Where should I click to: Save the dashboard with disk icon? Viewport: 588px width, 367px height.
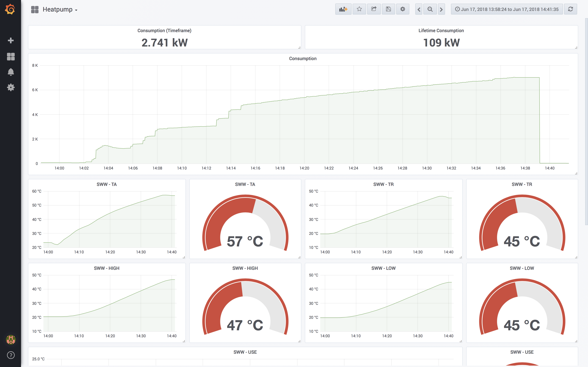point(388,9)
